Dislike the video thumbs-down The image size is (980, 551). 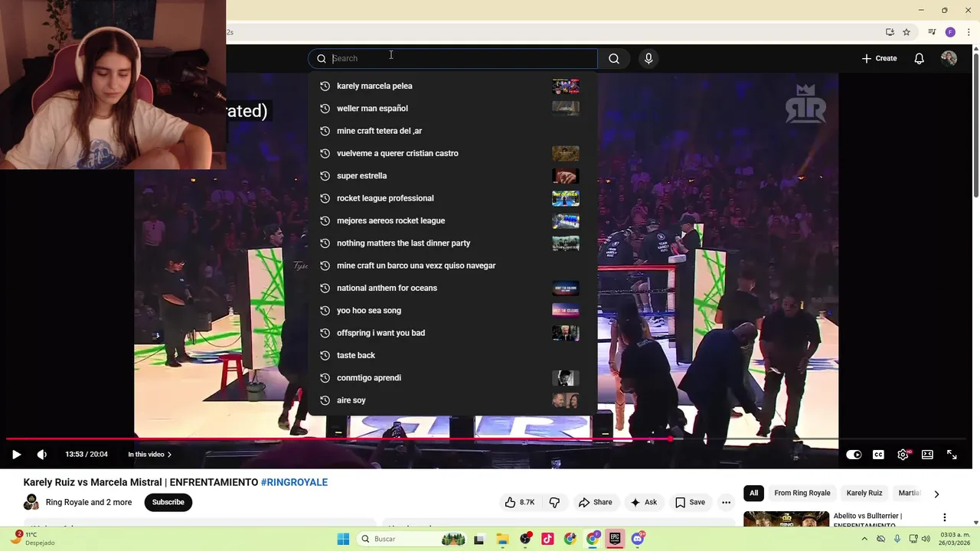click(554, 502)
